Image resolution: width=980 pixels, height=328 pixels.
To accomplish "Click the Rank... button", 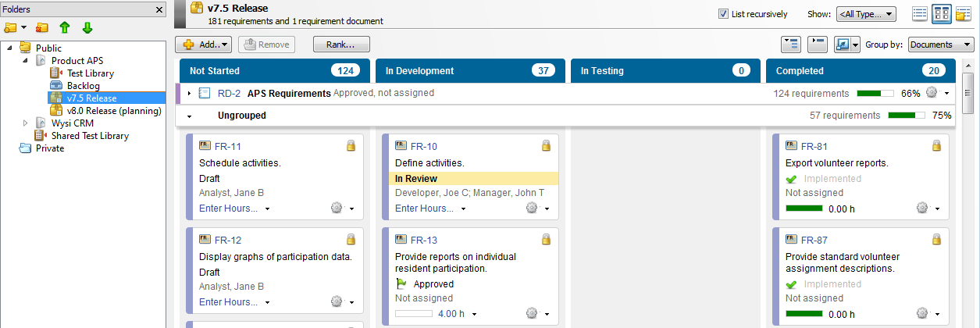I will pos(341,45).
